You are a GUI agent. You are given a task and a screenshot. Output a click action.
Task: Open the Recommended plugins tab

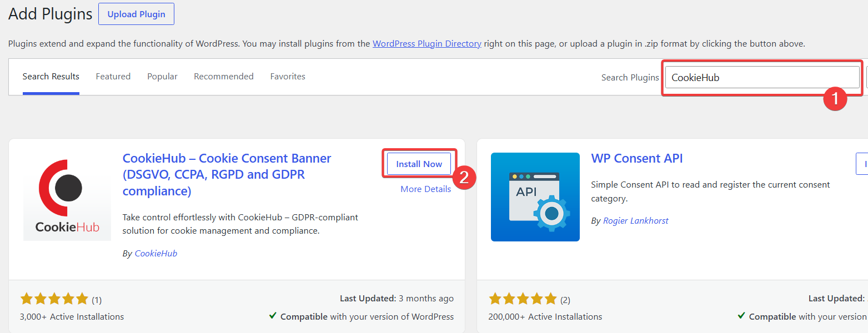pyautogui.click(x=223, y=77)
